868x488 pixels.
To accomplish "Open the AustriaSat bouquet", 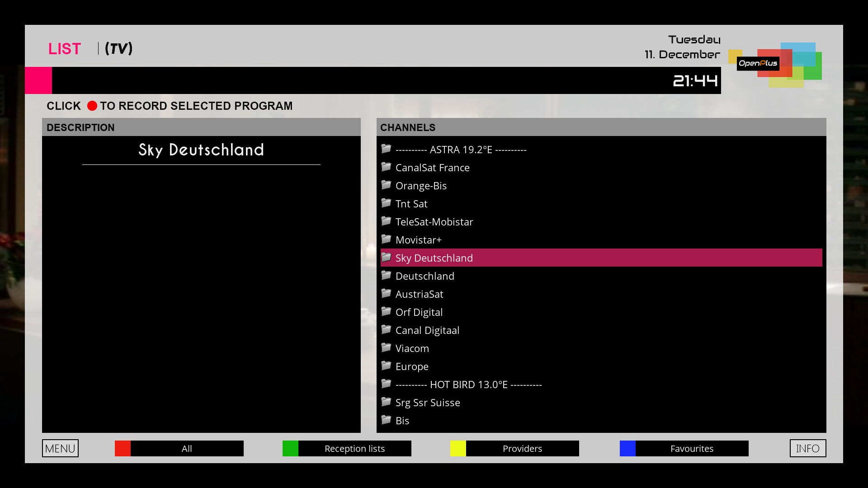I will pos(601,294).
